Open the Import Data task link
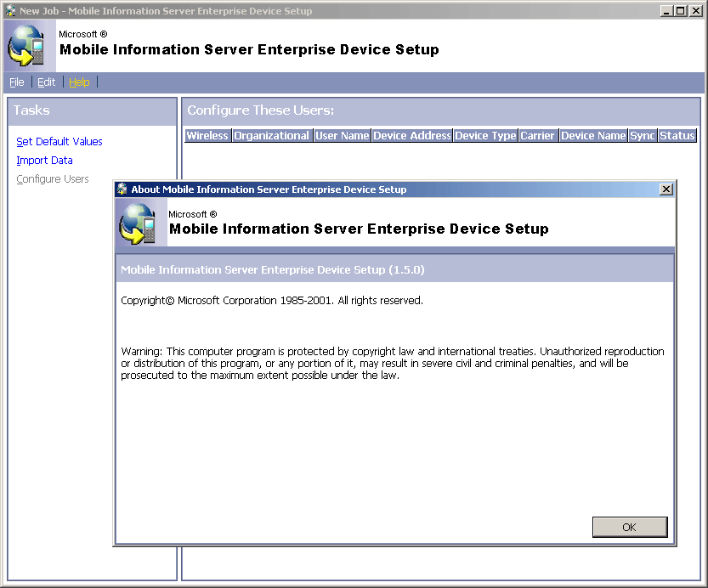This screenshot has width=708, height=588. click(x=44, y=161)
